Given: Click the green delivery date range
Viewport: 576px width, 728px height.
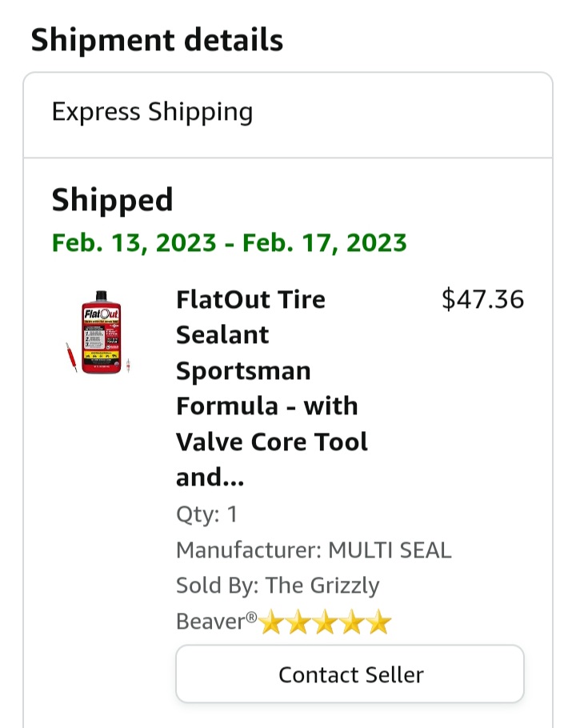Looking at the screenshot, I should click(x=229, y=242).
